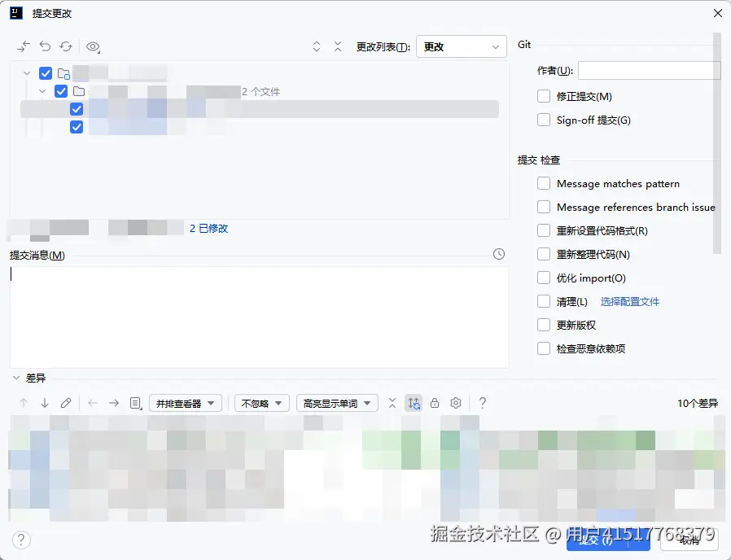
Task: Open the diff viewer settings gear
Action: coord(455,402)
